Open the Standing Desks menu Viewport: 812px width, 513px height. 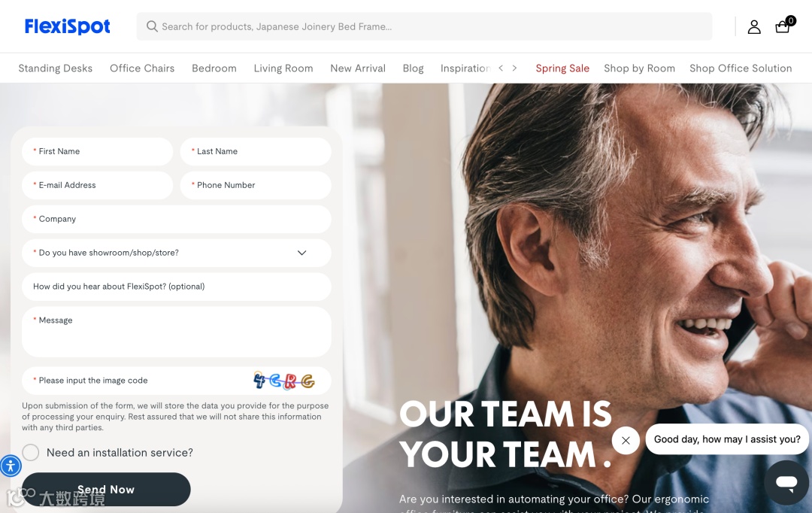pos(56,68)
